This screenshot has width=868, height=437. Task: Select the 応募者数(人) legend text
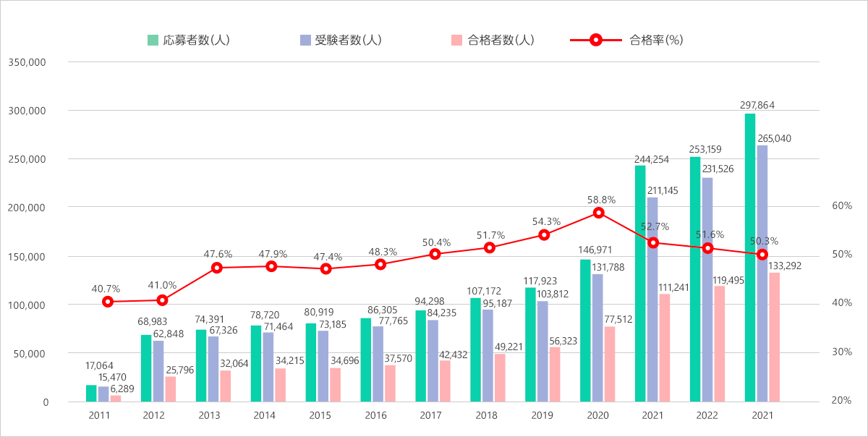pyautogui.click(x=197, y=41)
